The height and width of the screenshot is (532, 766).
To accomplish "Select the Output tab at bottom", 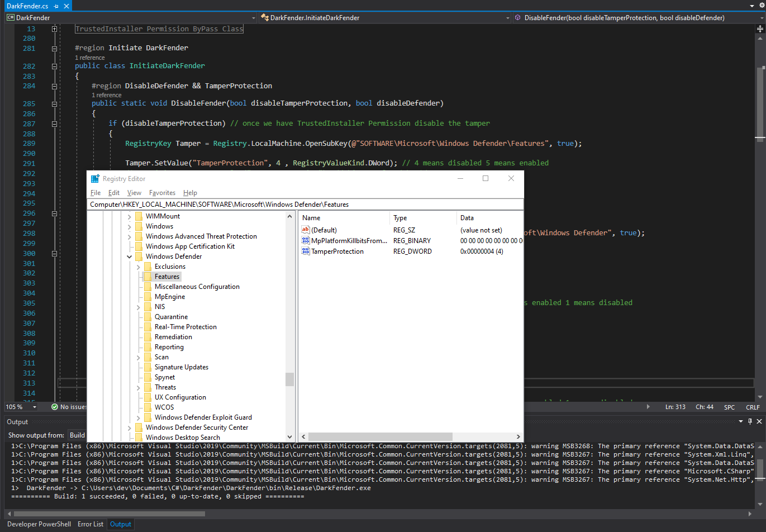I will (121, 524).
